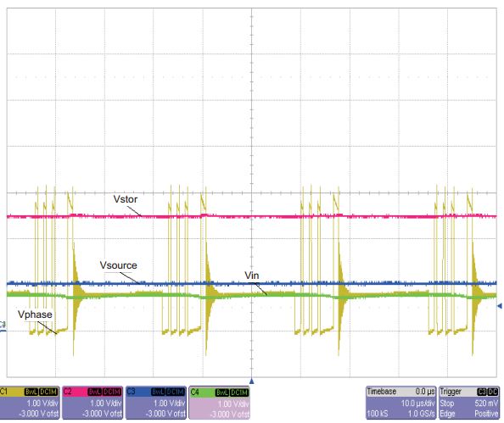Click the BwL badge on channel C1
Screen dimensions: 504x423
[31, 392]
